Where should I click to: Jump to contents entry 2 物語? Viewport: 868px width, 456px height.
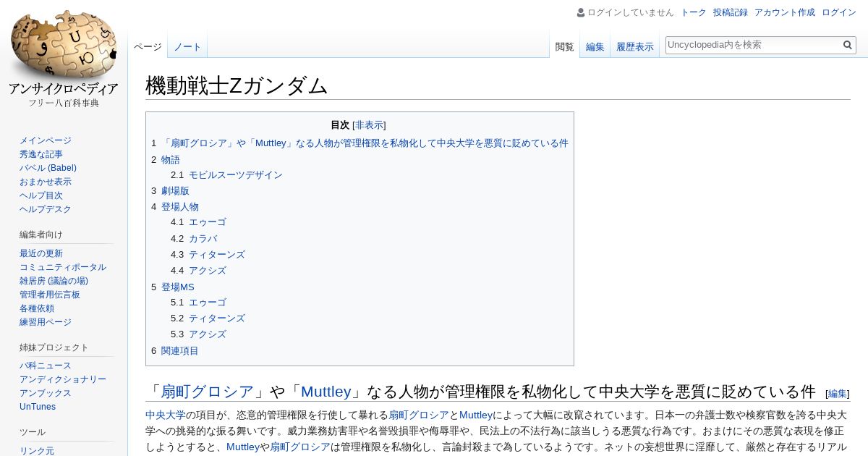166,160
